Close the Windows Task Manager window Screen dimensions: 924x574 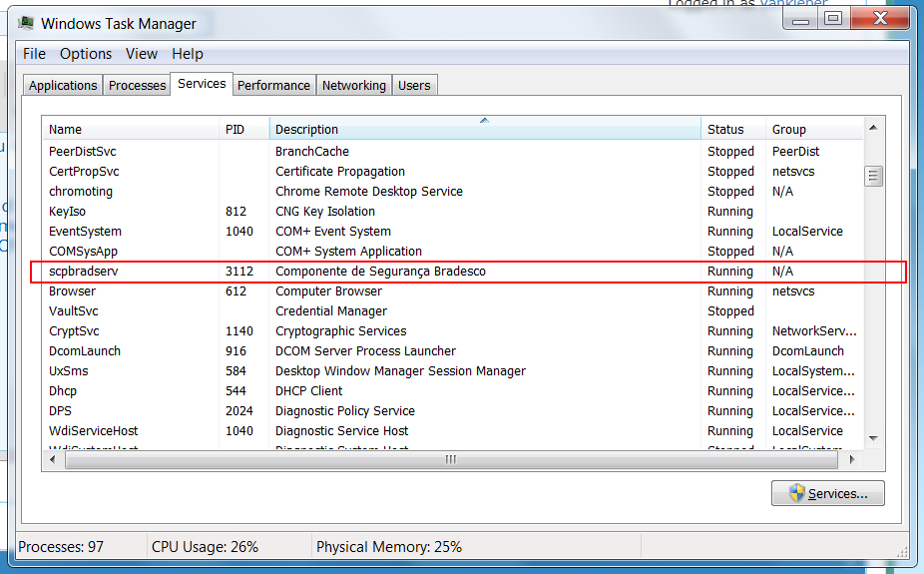(880, 19)
